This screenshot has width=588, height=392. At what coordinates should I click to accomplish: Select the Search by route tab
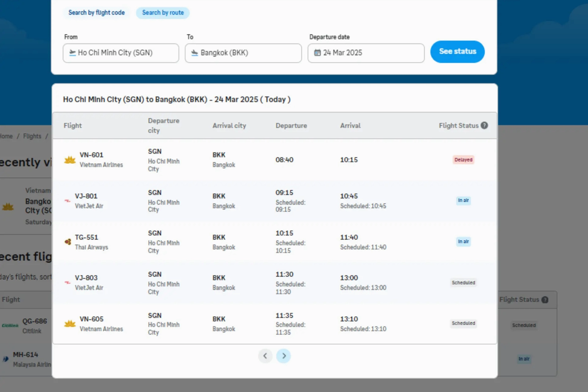click(x=163, y=13)
